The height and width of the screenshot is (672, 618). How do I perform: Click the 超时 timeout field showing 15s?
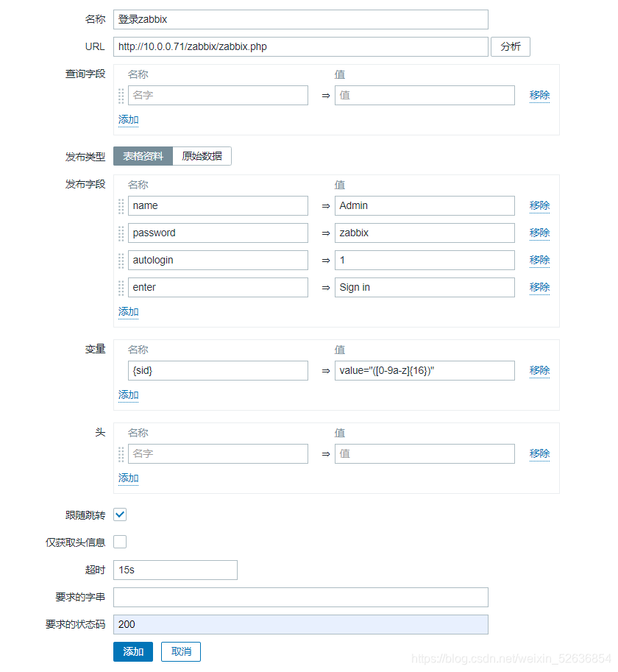point(175,570)
